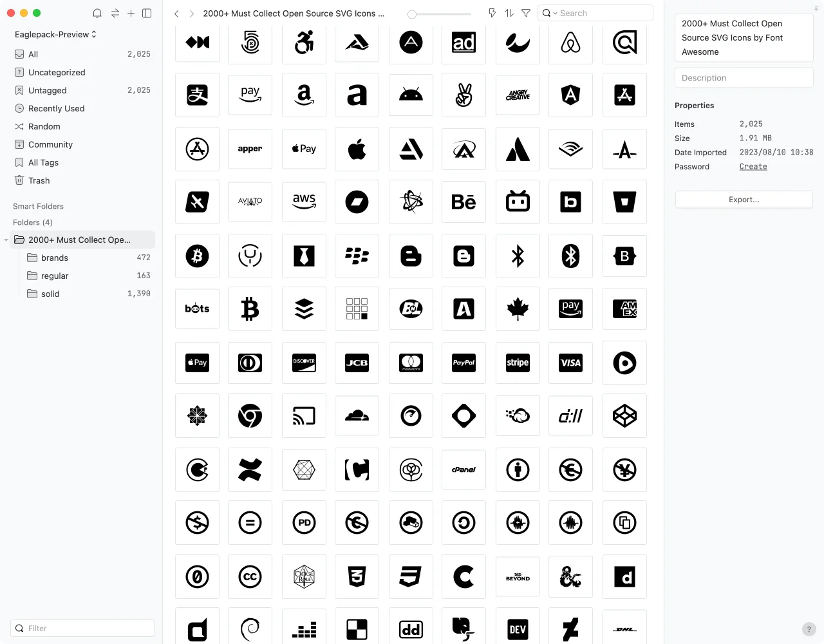Expand the search options dropdown arrow
Viewport: 824px width, 644px height.
click(555, 14)
